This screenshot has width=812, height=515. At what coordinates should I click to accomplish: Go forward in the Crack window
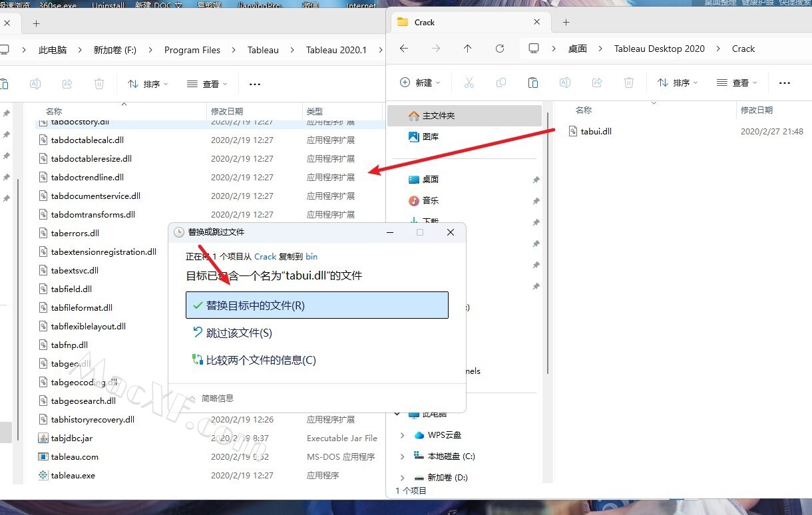(436, 49)
